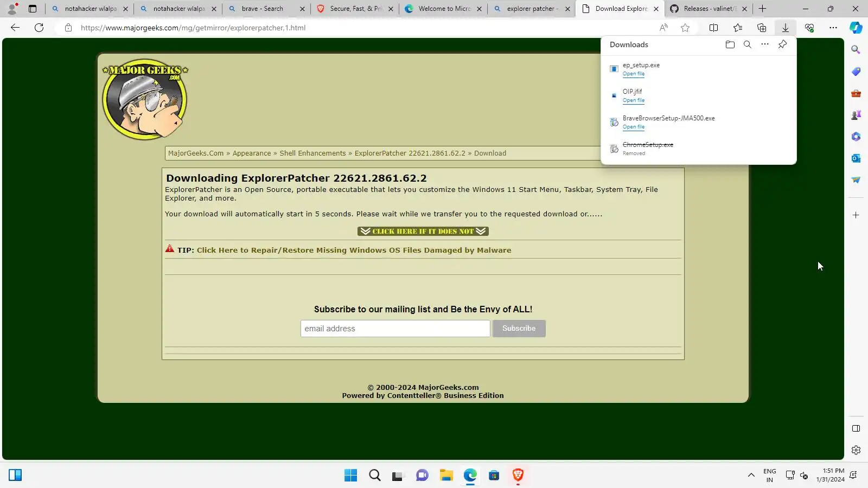Add this page to favorites with star

pos(685,28)
